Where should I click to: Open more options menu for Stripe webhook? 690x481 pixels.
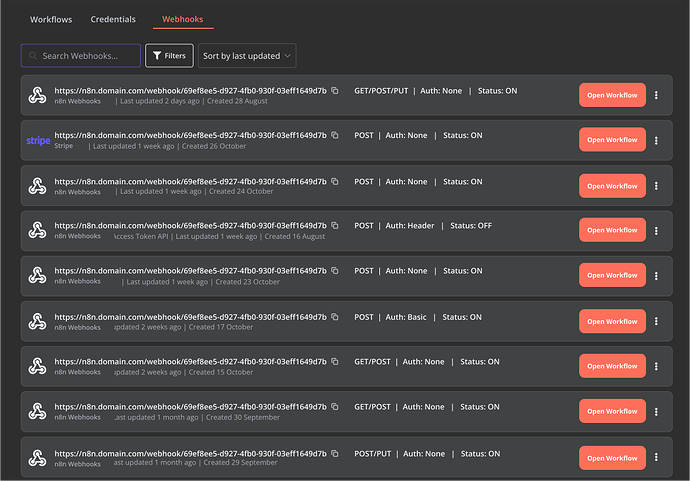pyautogui.click(x=656, y=140)
